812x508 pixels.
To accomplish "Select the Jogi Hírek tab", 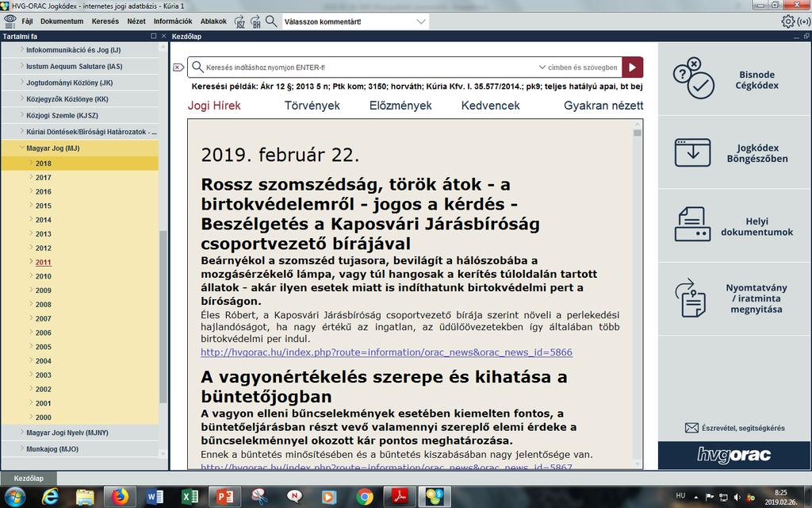I will pos(214,106).
